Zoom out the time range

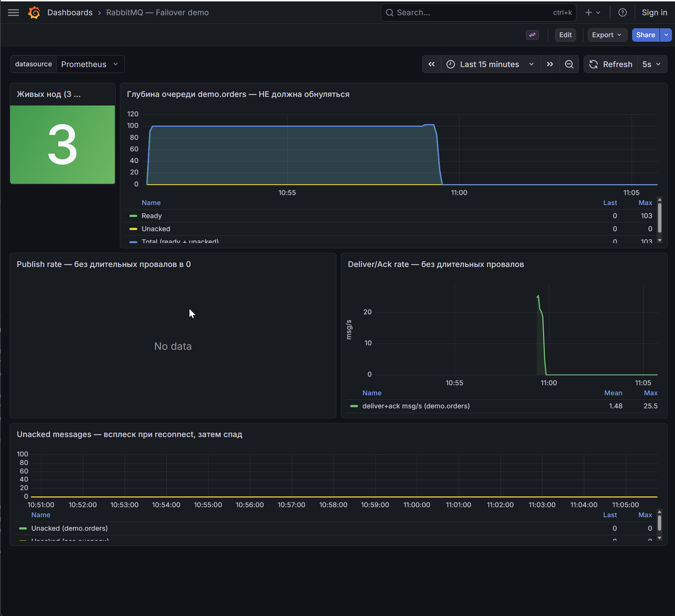click(569, 64)
